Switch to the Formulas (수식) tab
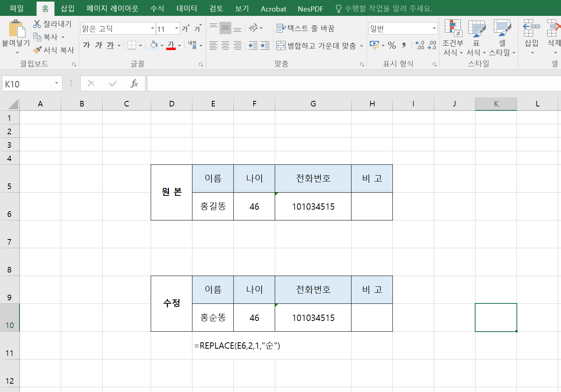Image resolution: width=561 pixels, height=392 pixels. click(157, 8)
